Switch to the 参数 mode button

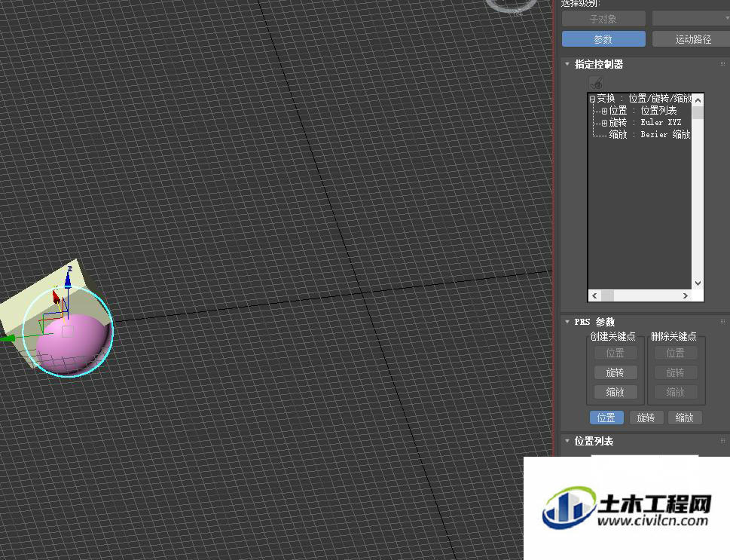tap(603, 39)
